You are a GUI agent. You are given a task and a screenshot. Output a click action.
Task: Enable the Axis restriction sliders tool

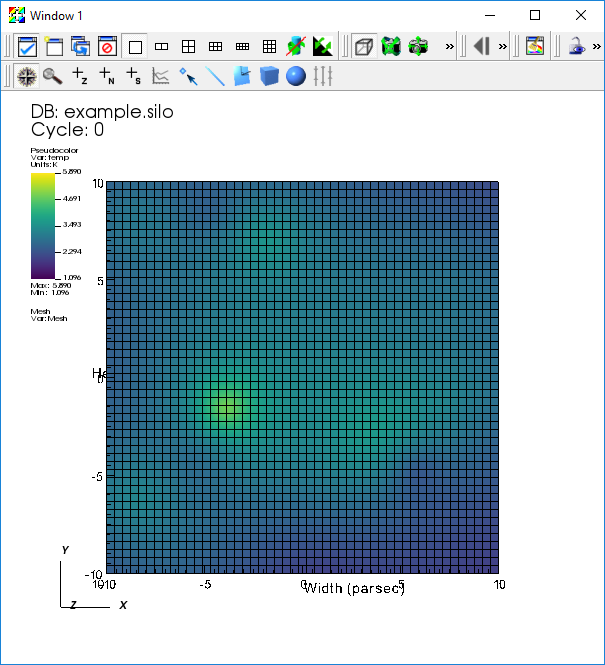(323, 77)
